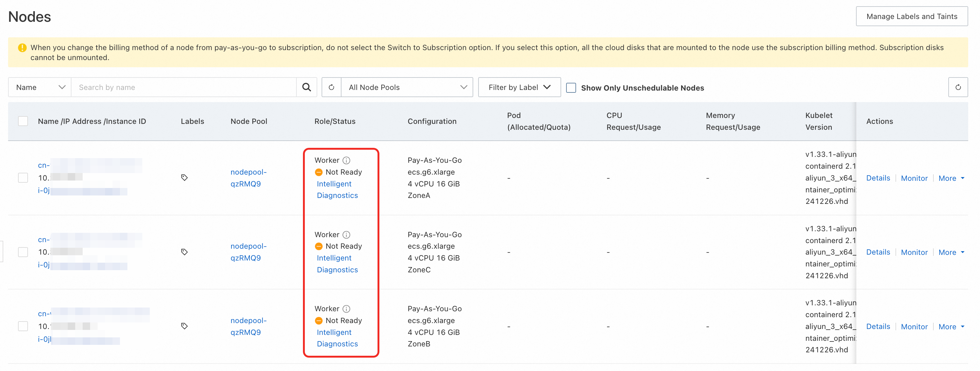Click the search magnifier icon

pyautogui.click(x=306, y=87)
